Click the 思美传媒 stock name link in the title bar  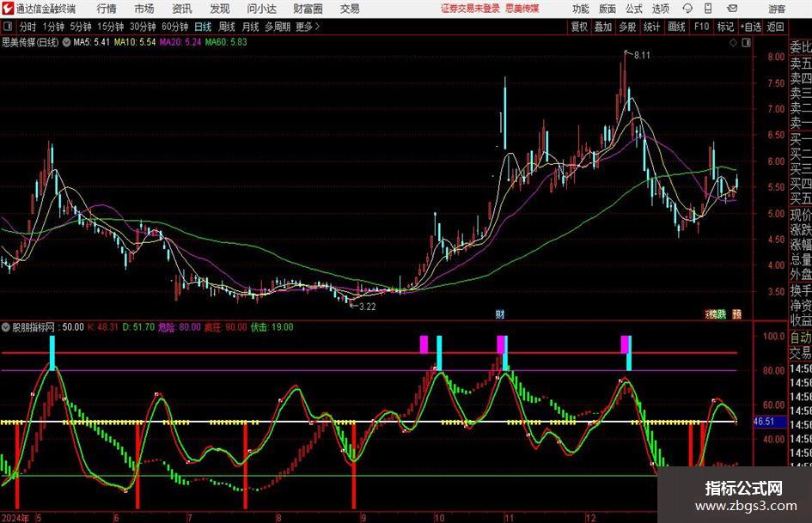[522, 9]
